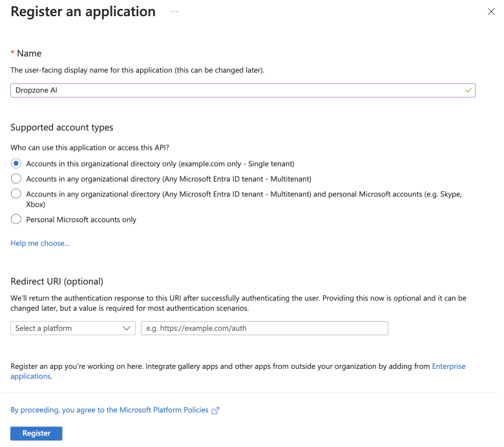This screenshot has height=447, width=504.
Task: Choose Personal Microsoft accounts only
Action: tap(16, 220)
